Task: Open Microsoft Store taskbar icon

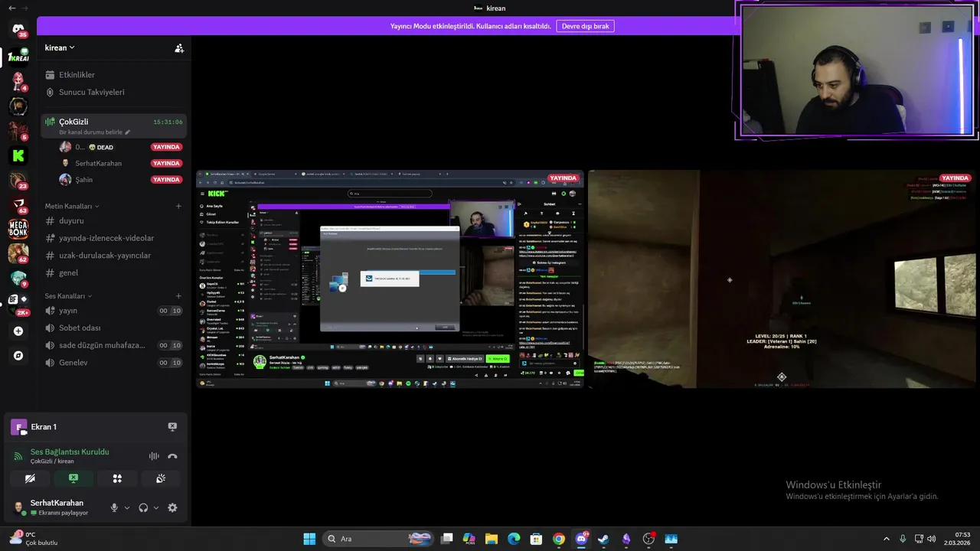Action: pyautogui.click(x=536, y=539)
